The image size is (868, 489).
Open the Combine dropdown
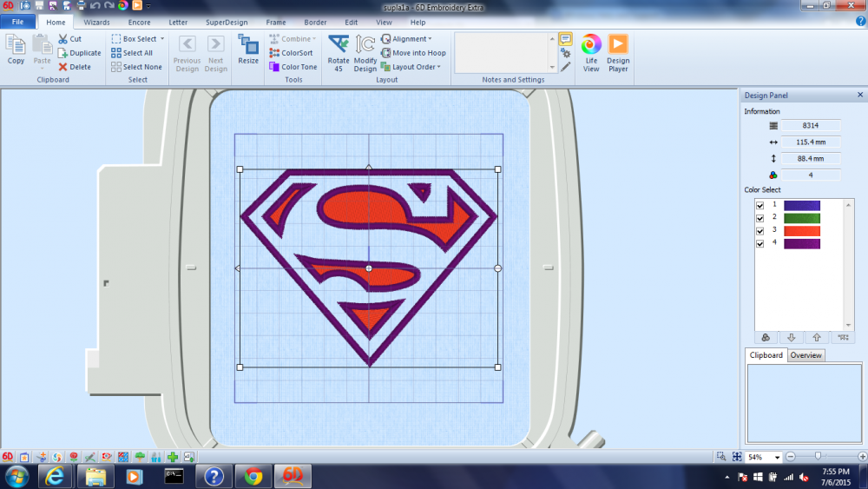click(x=314, y=39)
